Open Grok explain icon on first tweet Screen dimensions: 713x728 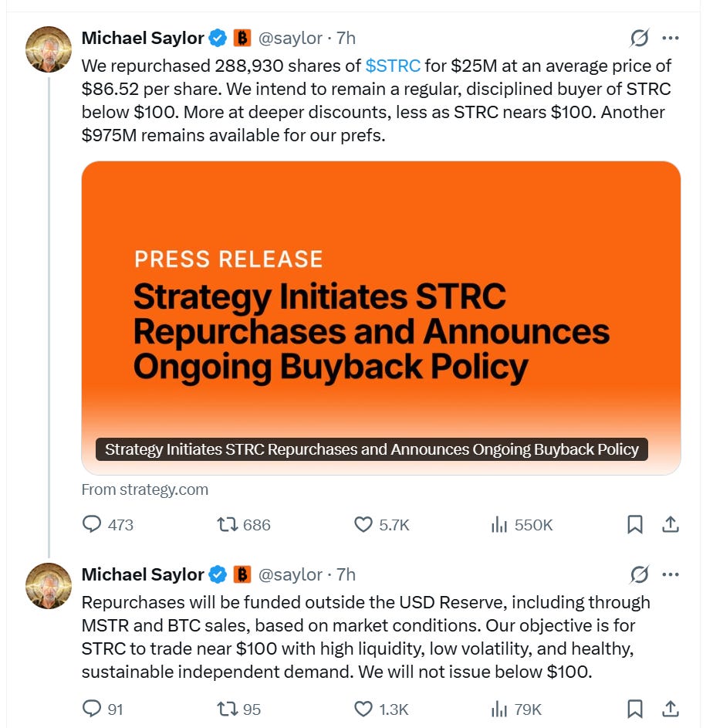pos(639,38)
